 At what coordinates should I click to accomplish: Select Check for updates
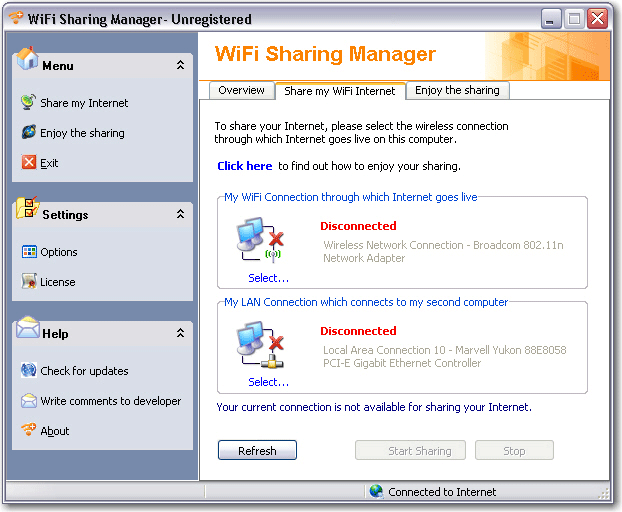[84, 371]
